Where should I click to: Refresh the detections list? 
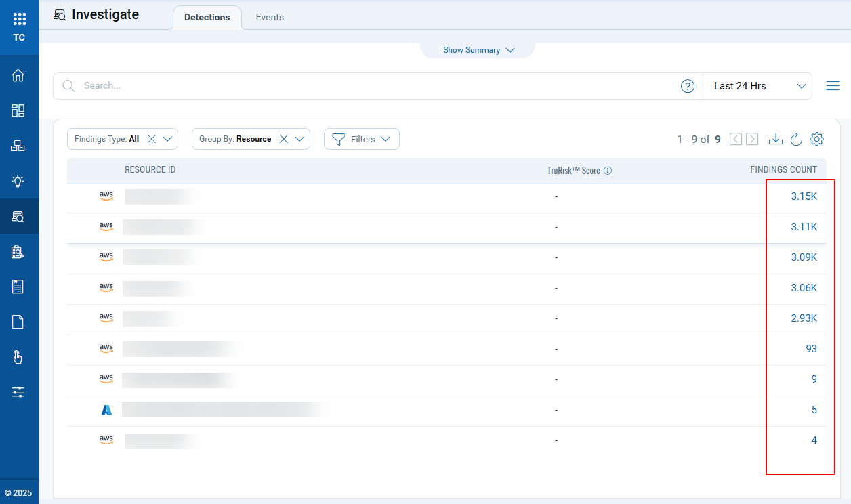pyautogui.click(x=796, y=139)
